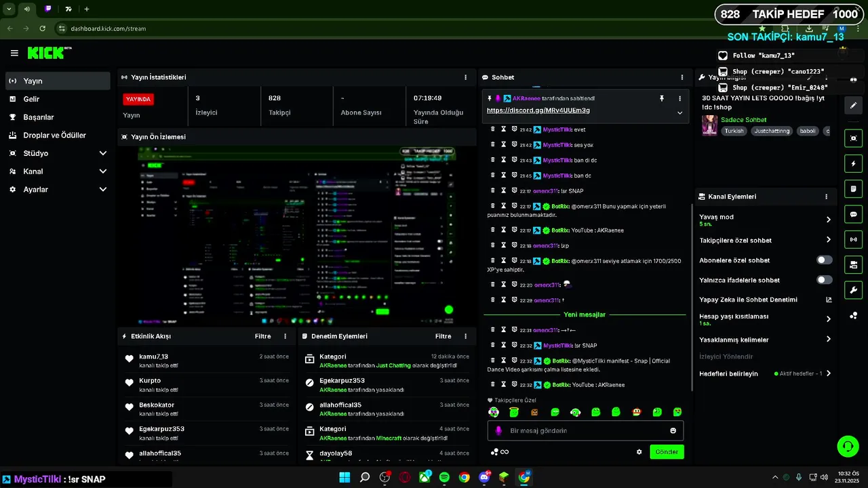Click the Turkish tag
Image resolution: width=868 pixels, height=488 pixels.
tap(734, 131)
